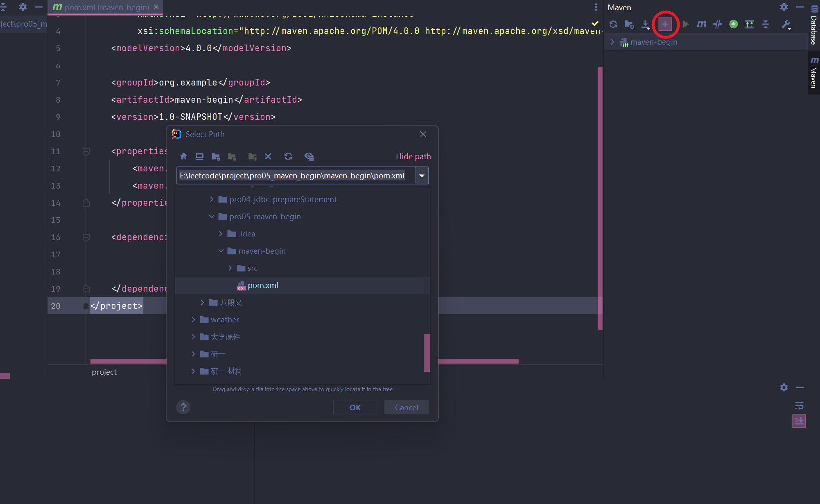Screen dimensions: 820x504
Task: Open help question mark button
Action: pos(183,407)
